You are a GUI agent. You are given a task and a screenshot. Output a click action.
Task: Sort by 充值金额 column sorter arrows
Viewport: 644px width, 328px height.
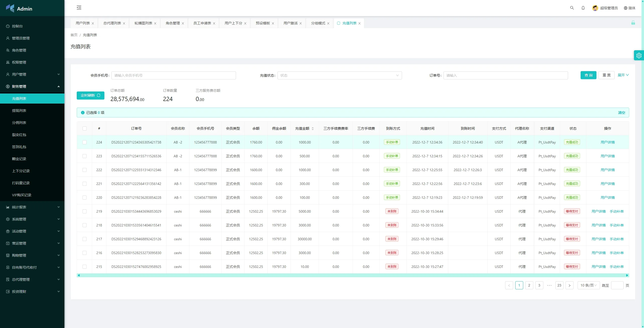313,128
